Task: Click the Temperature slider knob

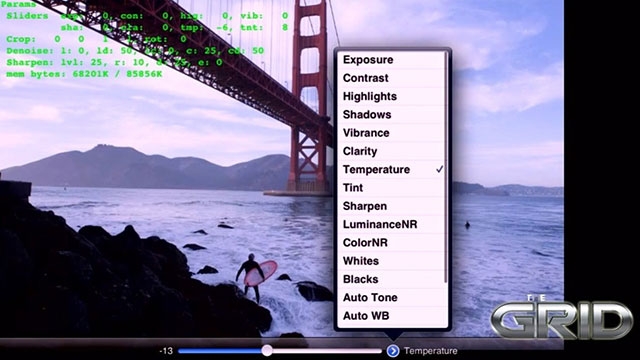Action: [x=267, y=350]
